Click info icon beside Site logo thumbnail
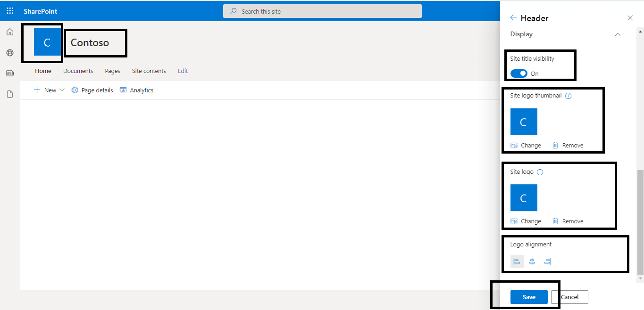 tap(569, 96)
